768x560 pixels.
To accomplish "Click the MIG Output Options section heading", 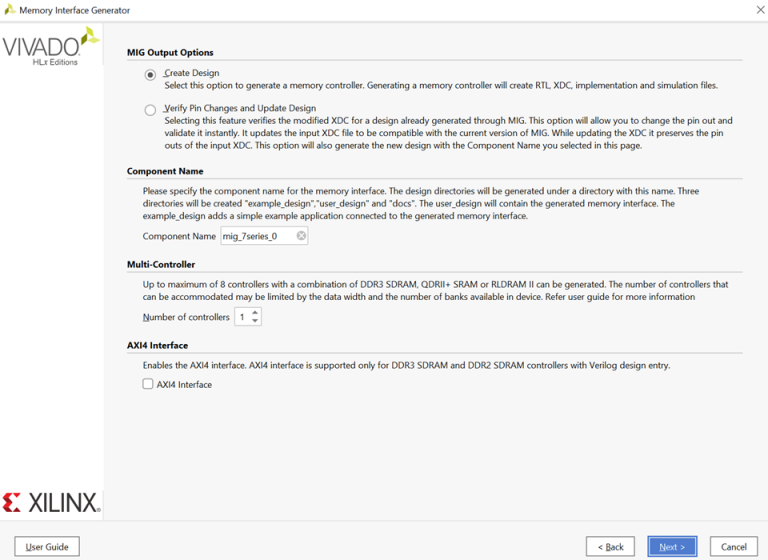I will pos(170,52).
